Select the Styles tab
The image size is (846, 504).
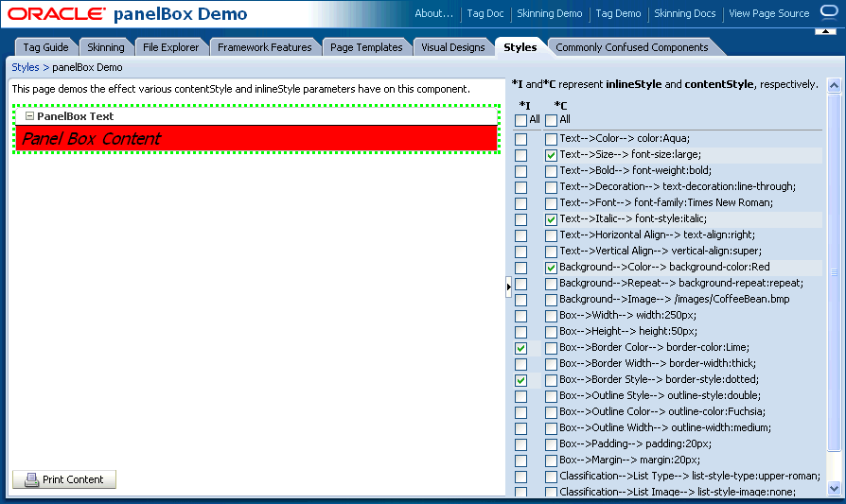(x=520, y=47)
